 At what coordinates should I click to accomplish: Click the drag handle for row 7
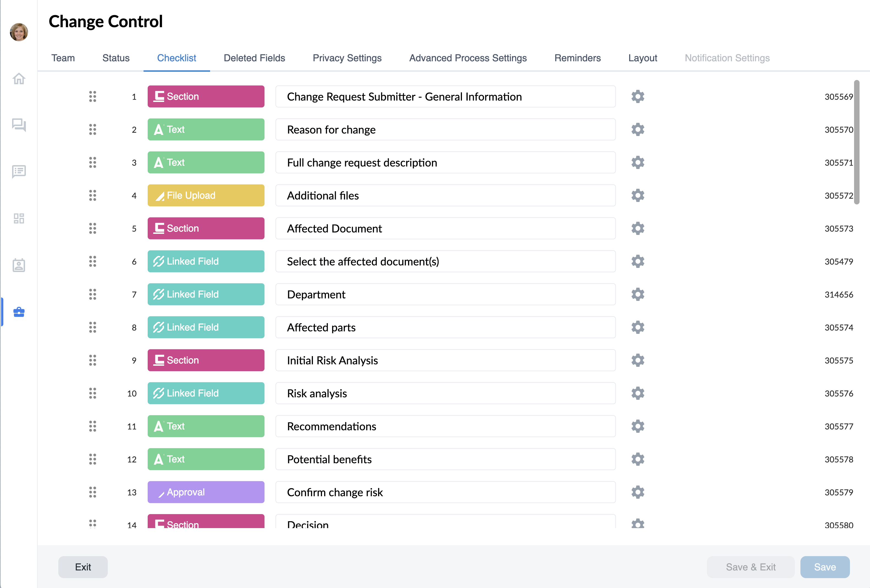[x=92, y=294]
